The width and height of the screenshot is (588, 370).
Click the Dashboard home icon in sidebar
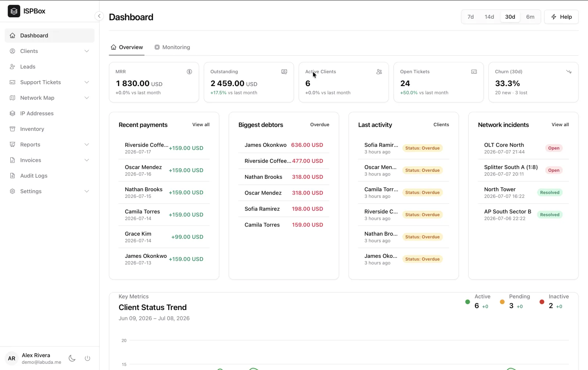(12, 36)
